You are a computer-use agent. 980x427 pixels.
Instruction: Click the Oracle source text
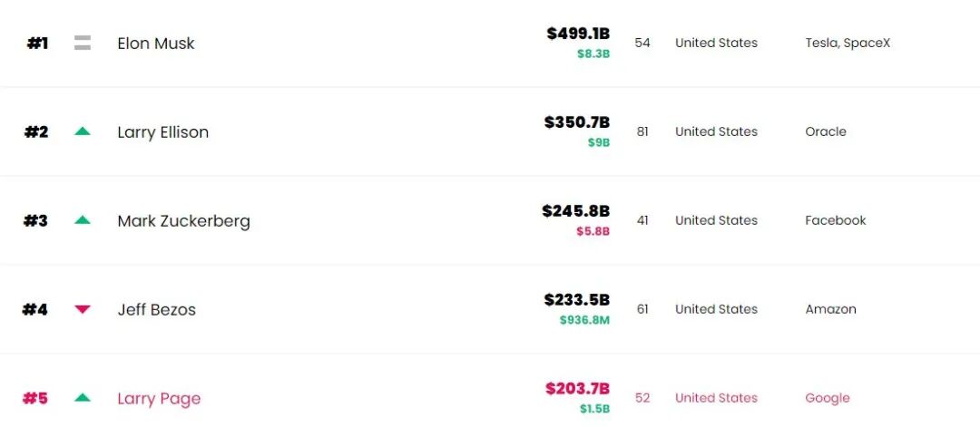pos(826,131)
